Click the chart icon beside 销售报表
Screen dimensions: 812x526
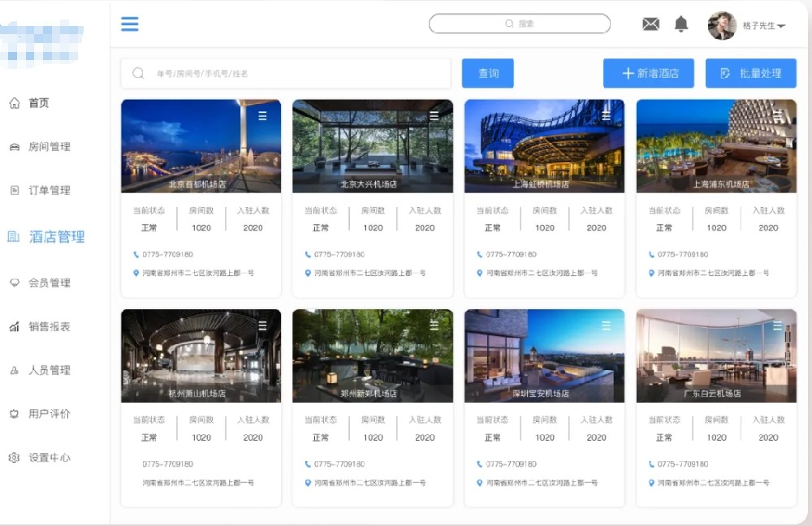pyautogui.click(x=15, y=326)
